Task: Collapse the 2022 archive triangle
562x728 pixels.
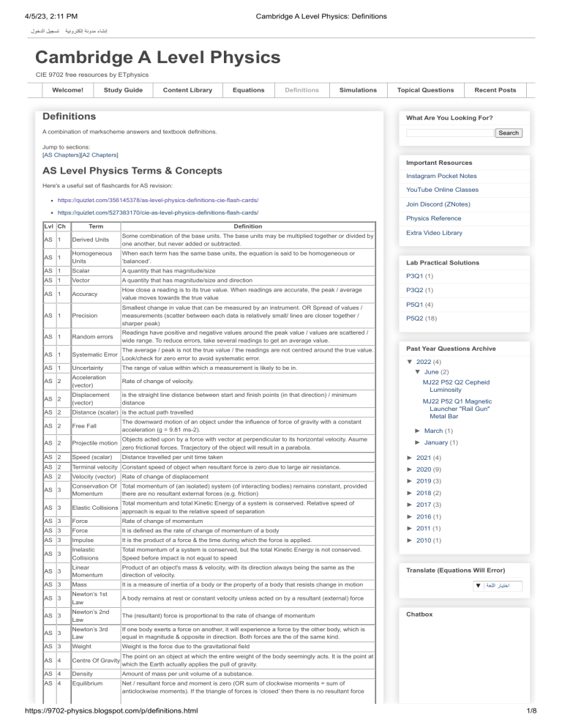Action: 410,362
